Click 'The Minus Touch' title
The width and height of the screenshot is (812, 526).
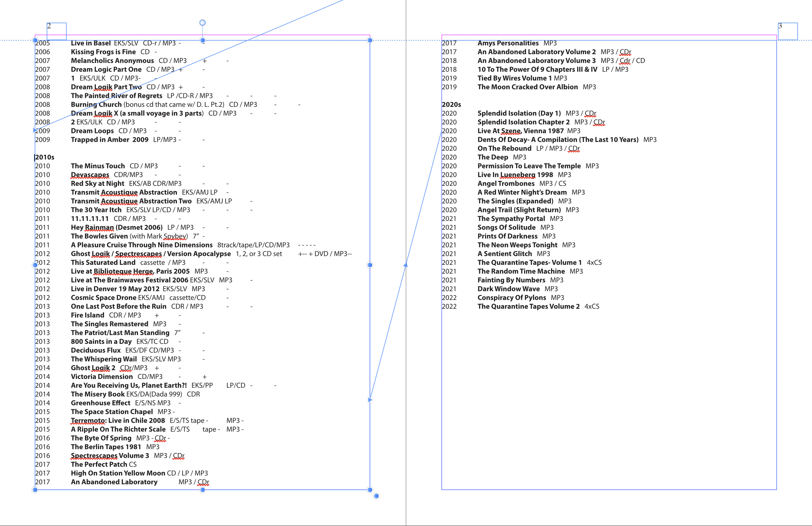[x=98, y=166]
